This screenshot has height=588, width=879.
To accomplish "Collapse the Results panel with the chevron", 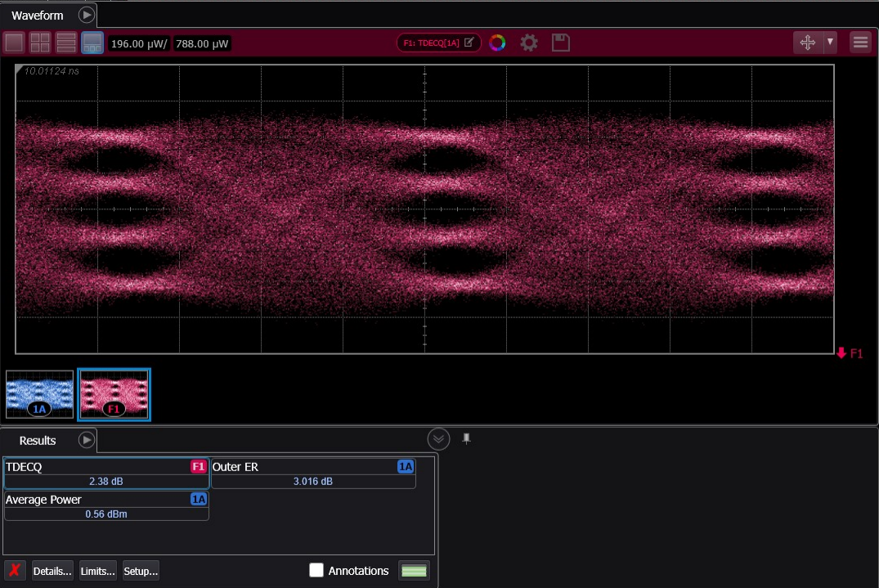I will tap(439, 439).
